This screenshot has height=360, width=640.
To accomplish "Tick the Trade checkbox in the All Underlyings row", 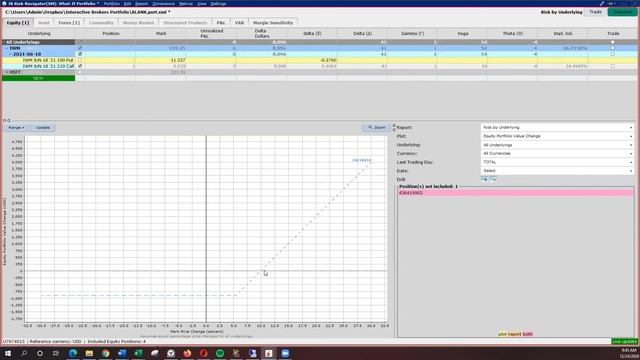I will coord(613,42).
